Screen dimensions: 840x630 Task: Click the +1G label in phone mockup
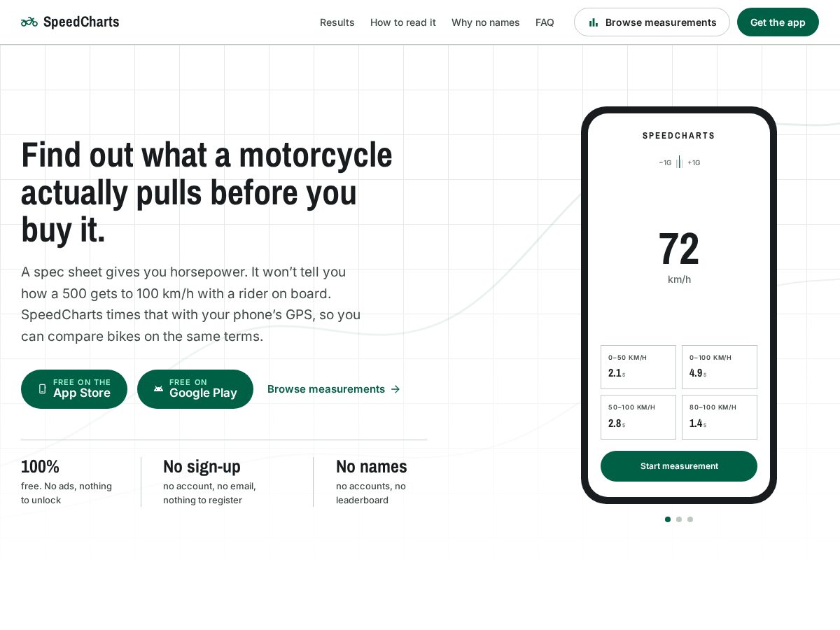pyautogui.click(x=694, y=162)
